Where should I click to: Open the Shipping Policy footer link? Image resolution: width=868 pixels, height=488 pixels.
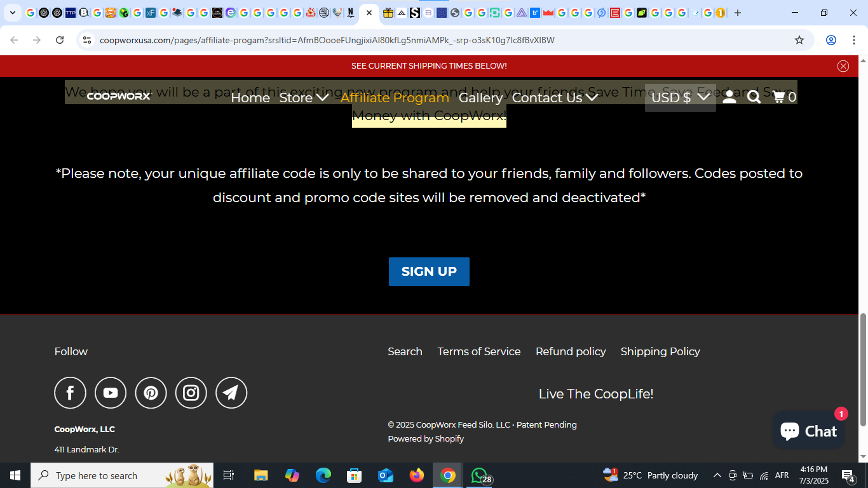coord(660,351)
